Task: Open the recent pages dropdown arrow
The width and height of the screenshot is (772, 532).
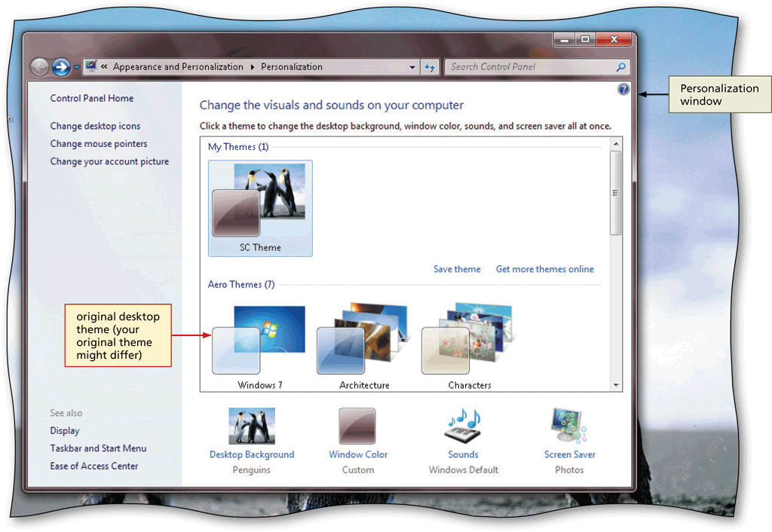Action: click(77, 67)
